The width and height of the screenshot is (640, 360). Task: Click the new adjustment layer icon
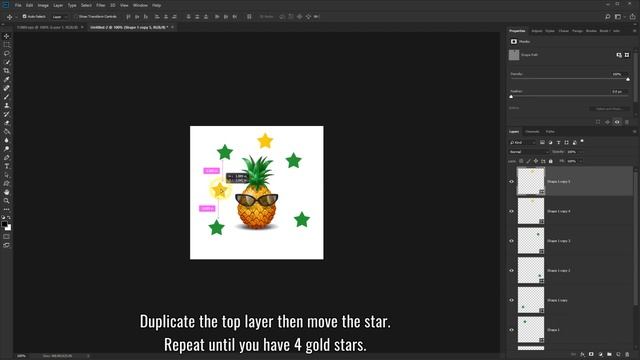(x=600, y=354)
